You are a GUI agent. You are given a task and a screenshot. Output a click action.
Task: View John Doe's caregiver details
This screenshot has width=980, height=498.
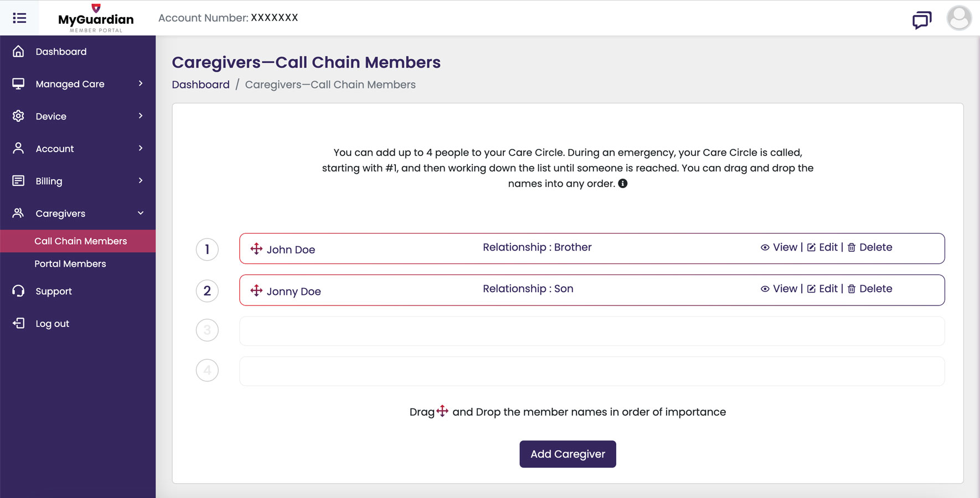coord(779,247)
